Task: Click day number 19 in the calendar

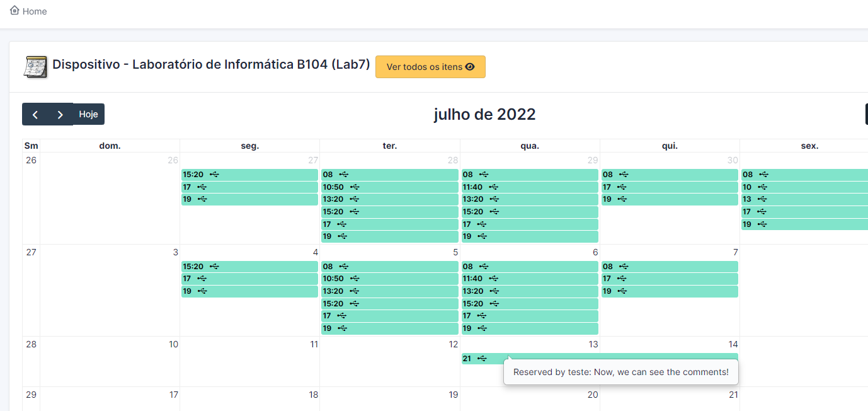Action: [453, 395]
